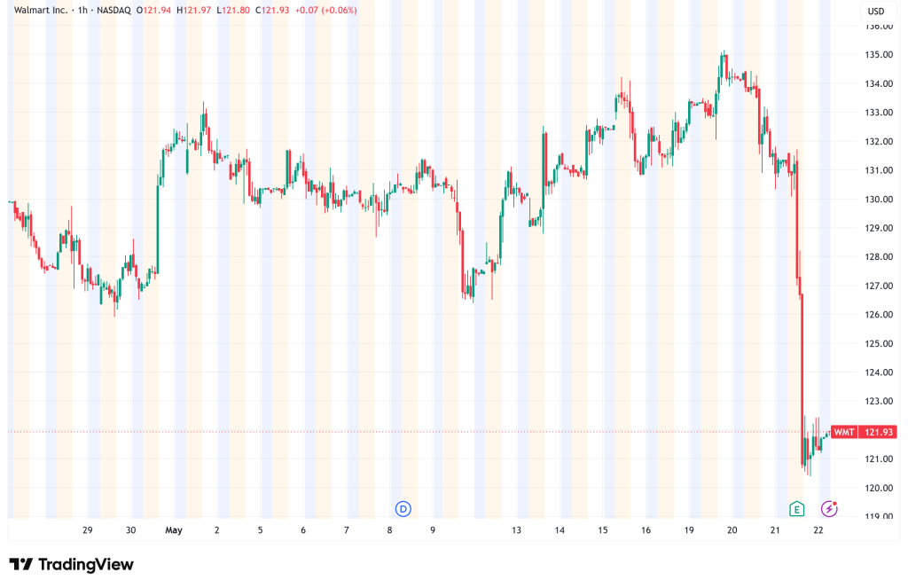The width and height of the screenshot is (908, 588).
Task: Click the date label 2 on time axis
Action: (217, 530)
